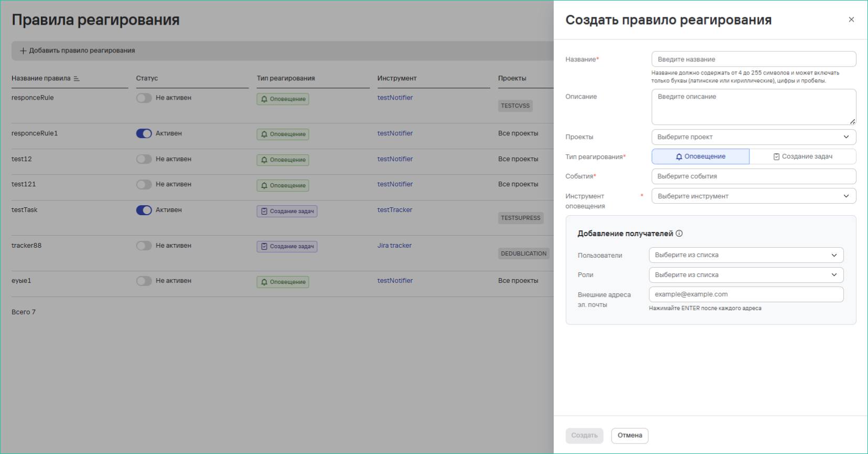The width and height of the screenshot is (868, 454).
Task: Close the create response rule panel
Action: click(851, 19)
